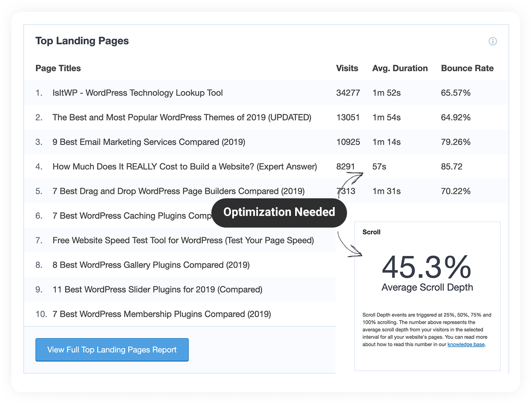Open the knowledge base link

click(x=466, y=344)
